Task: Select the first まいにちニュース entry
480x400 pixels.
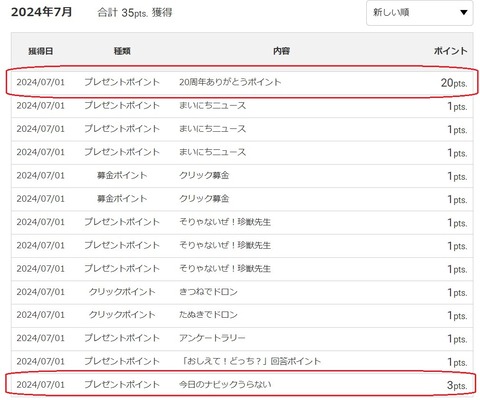Action: (212, 106)
